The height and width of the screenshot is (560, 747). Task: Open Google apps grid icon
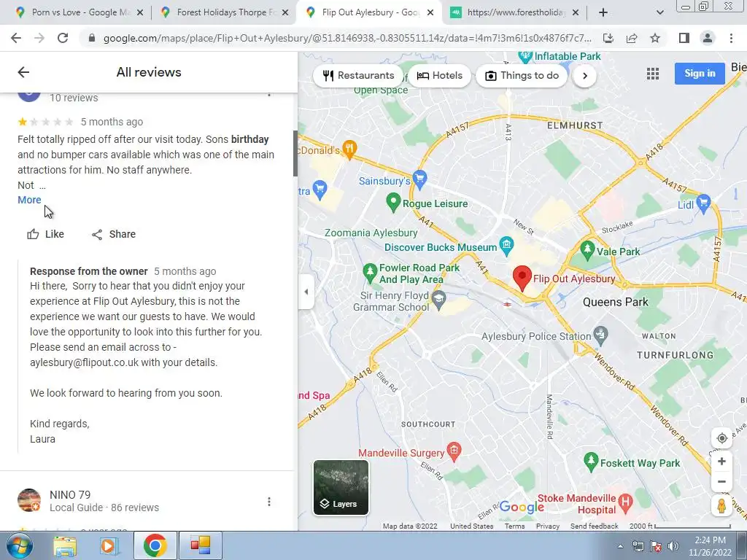[x=653, y=74]
